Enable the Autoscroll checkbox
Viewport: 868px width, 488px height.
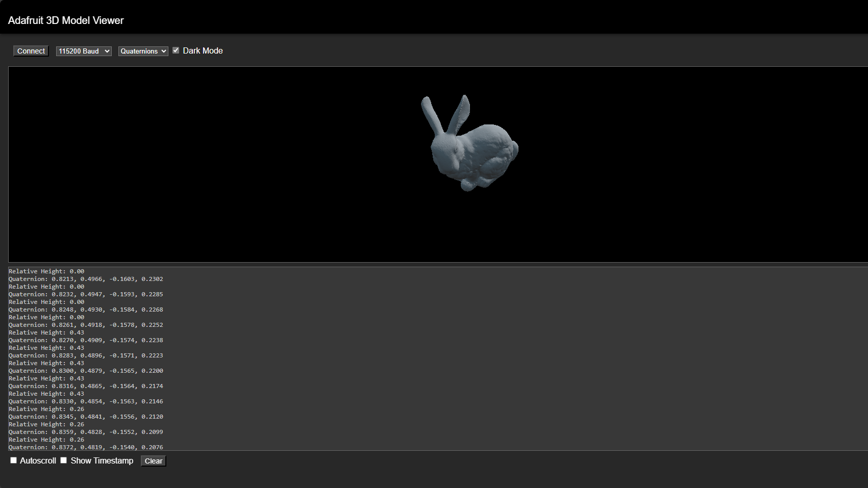coord(14,460)
